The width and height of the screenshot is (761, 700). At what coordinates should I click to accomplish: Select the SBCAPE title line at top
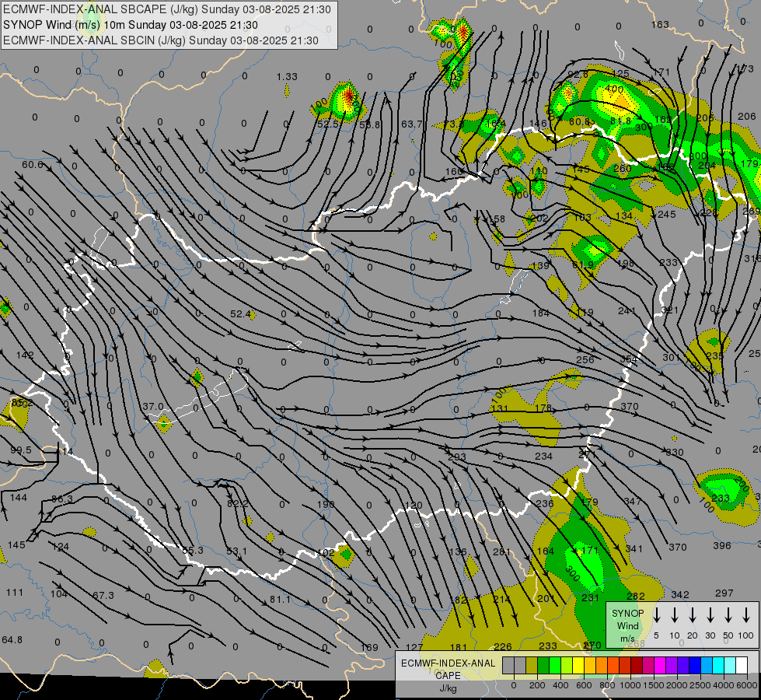(x=167, y=9)
